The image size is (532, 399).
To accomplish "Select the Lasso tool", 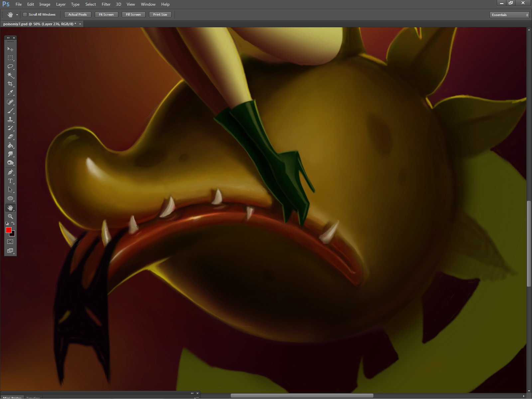I will 10,66.
